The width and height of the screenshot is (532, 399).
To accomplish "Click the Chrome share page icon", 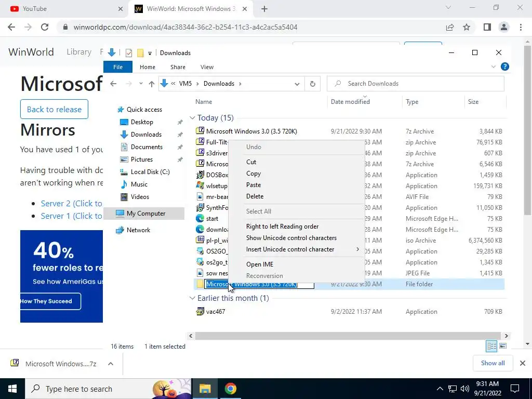I will tap(450, 27).
